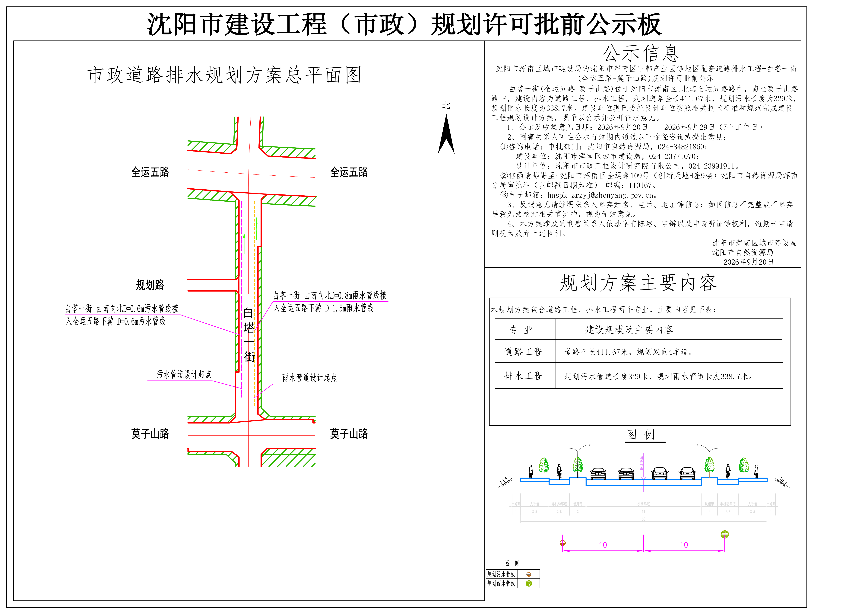Click the small 图 例 title above legend table
Screen dimensions: 868x614
pyautogui.click(x=512, y=563)
